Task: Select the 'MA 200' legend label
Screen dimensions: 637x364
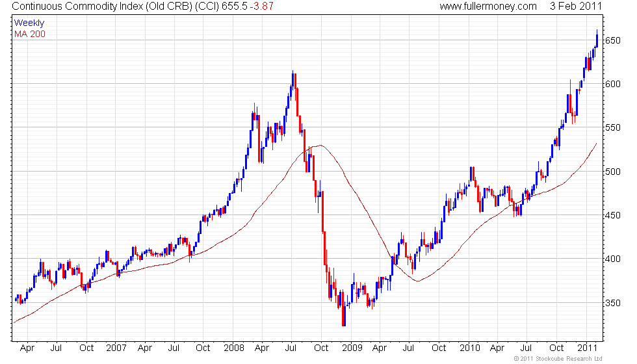Action: click(x=30, y=34)
